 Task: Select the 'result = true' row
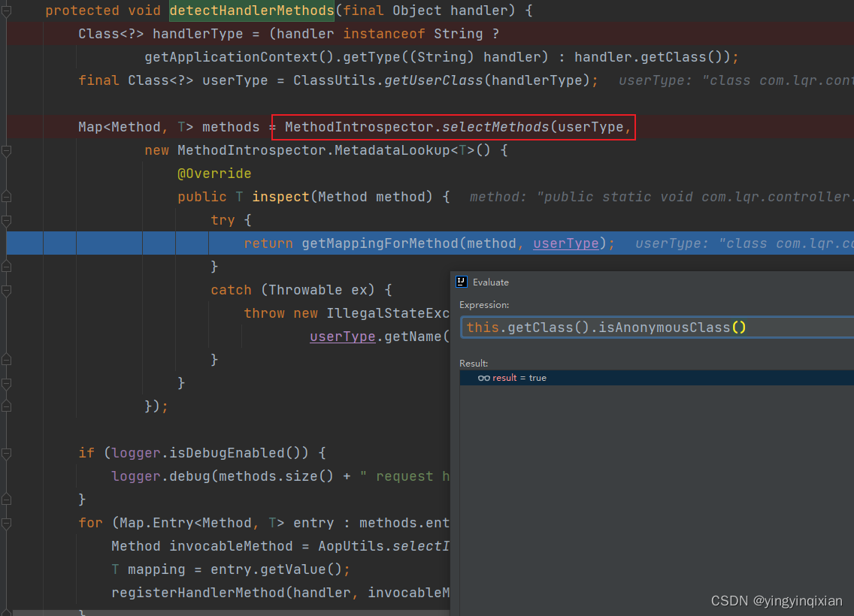[657, 378]
